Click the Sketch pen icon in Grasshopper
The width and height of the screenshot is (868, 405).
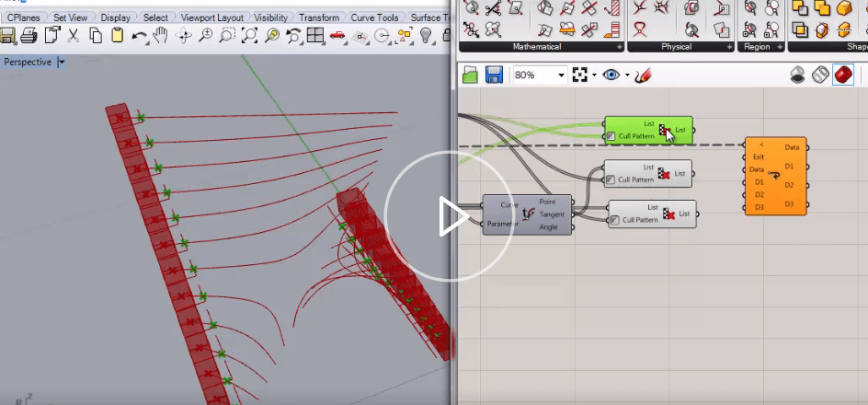pyautogui.click(x=644, y=75)
